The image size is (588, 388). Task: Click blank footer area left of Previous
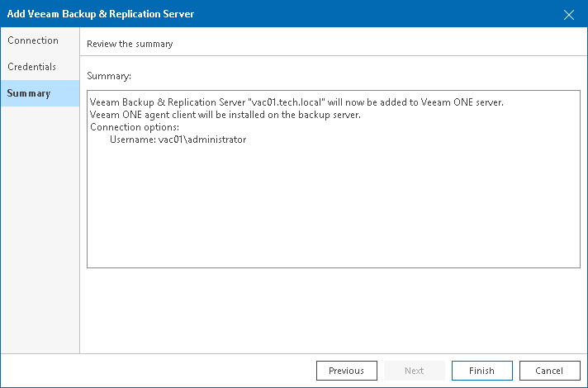[165, 371]
